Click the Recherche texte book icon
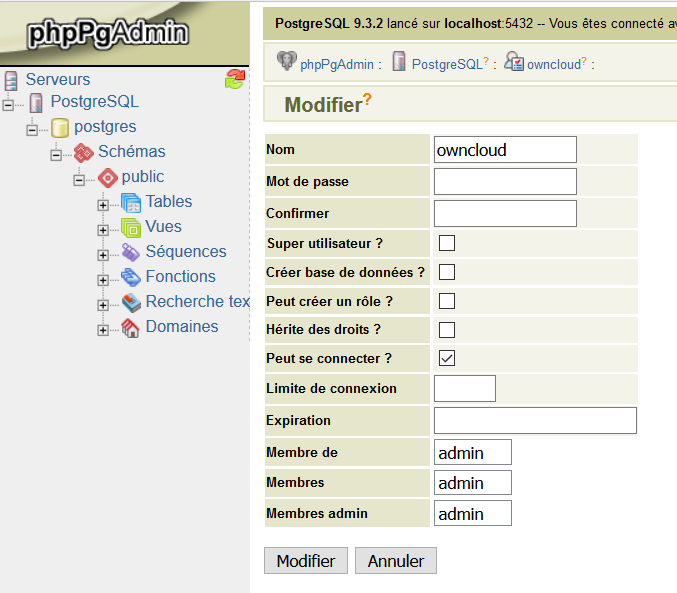677x593 pixels. (x=131, y=303)
